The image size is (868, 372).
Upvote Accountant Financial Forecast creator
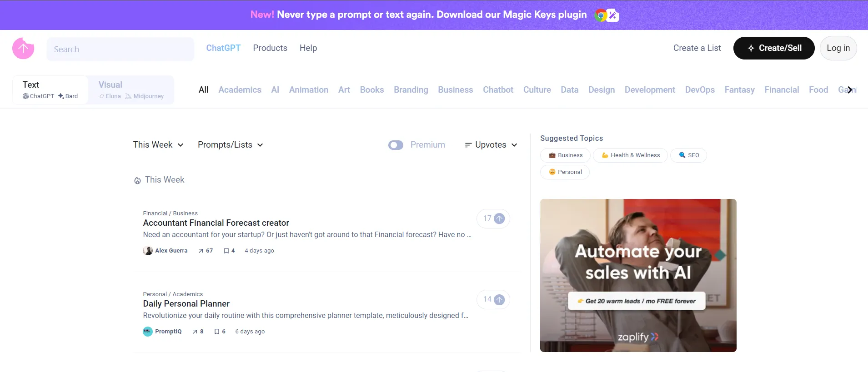tap(493, 218)
